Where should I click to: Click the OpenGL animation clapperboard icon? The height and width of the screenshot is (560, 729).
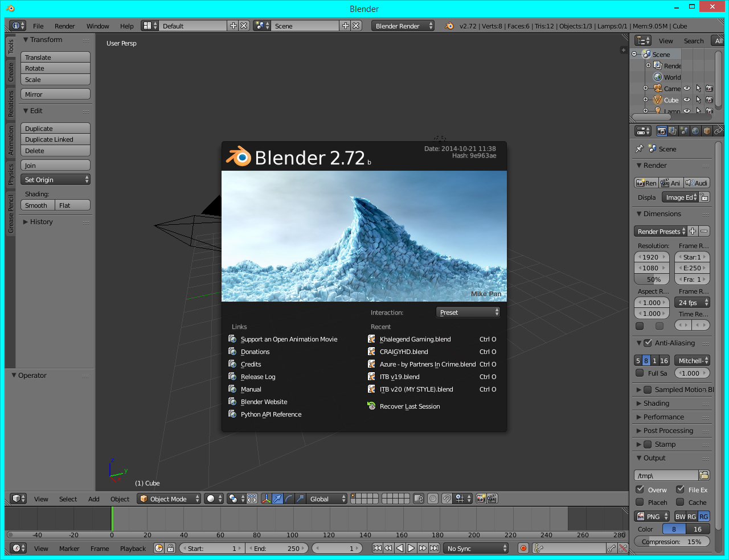(492, 499)
